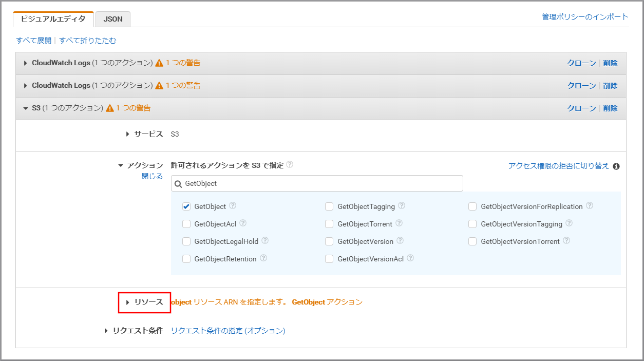Click すべて折りたたむ to collapse all
This screenshot has height=361, width=644.
[88, 41]
